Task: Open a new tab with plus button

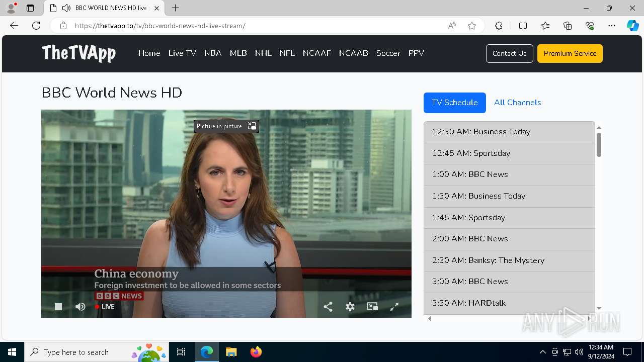Action: [x=175, y=8]
